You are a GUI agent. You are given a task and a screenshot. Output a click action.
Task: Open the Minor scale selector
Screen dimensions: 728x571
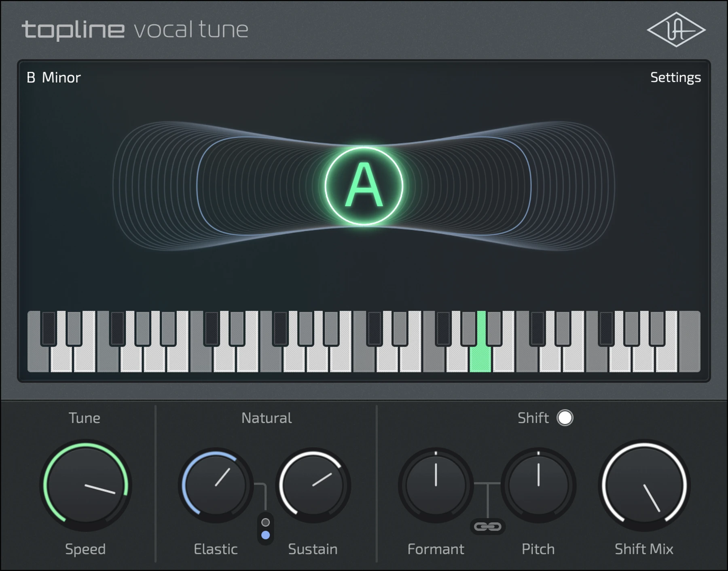tap(61, 77)
